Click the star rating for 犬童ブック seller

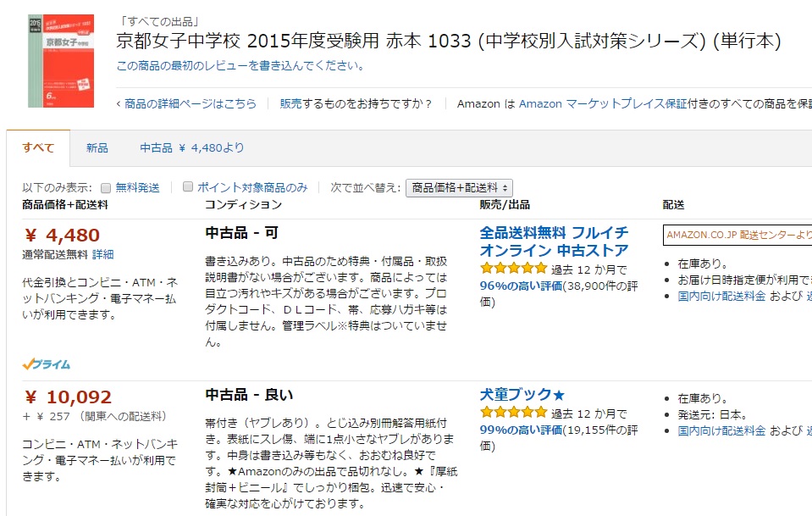click(513, 413)
